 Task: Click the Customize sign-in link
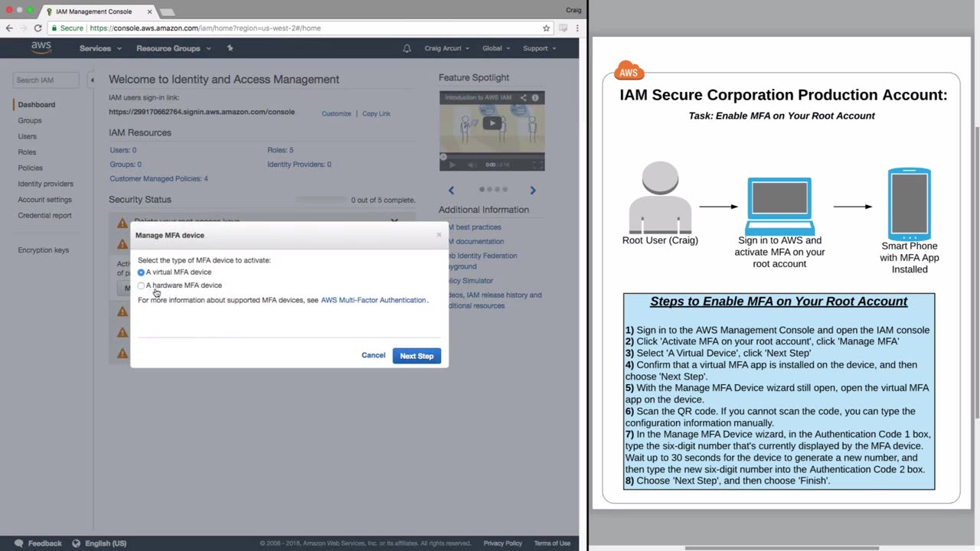pyautogui.click(x=336, y=113)
